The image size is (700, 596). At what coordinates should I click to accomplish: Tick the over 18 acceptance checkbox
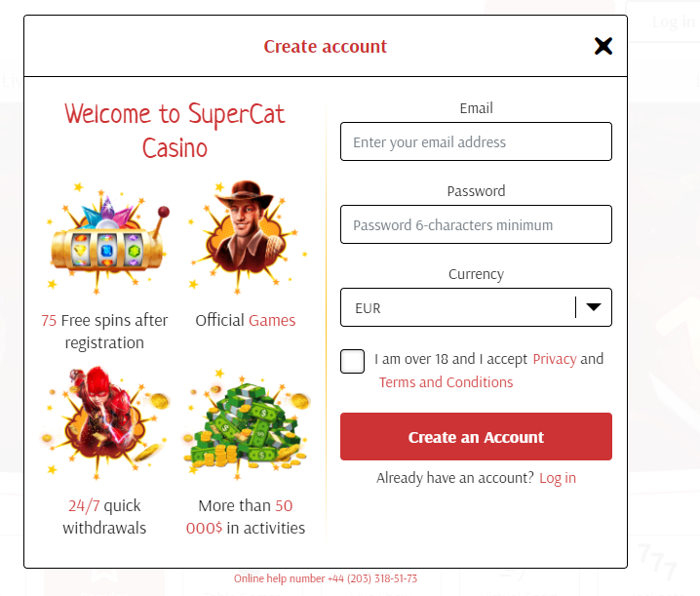[x=352, y=361]
